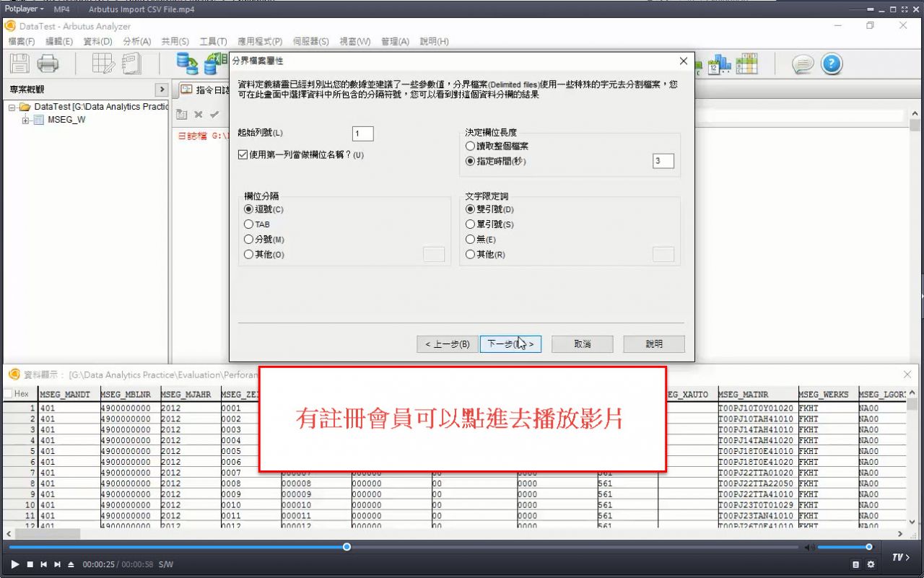This screenshot has height=578, width=924.
Task: Click PotPlayer eject open file button
Action: click(71, 564)
